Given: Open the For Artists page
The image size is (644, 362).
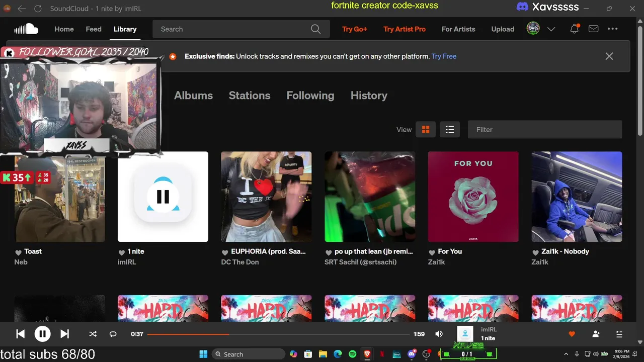Looking at the screenshot, I should pos(458,29).
